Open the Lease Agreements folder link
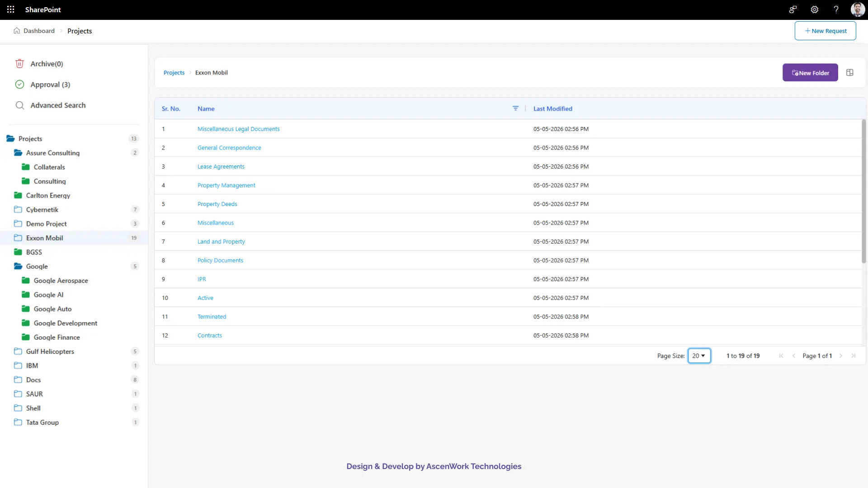 click(221, 166)
